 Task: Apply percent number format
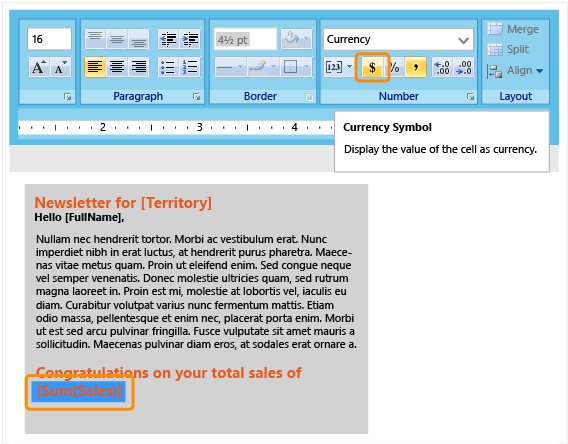pos(394,67)
